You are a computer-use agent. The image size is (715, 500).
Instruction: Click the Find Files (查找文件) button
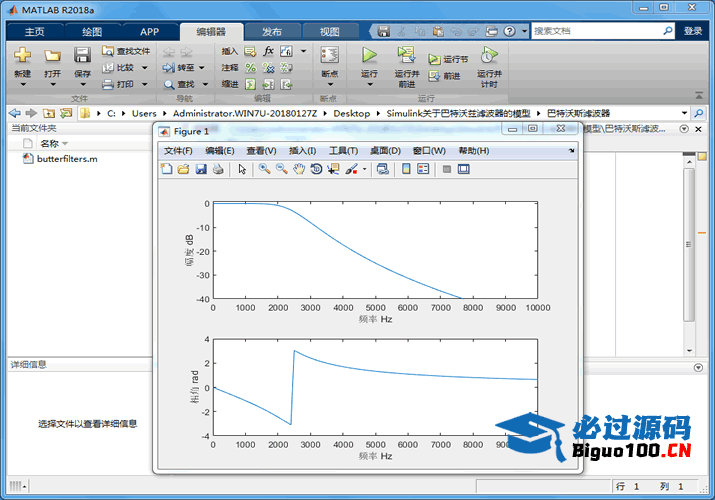coord(127,51)
